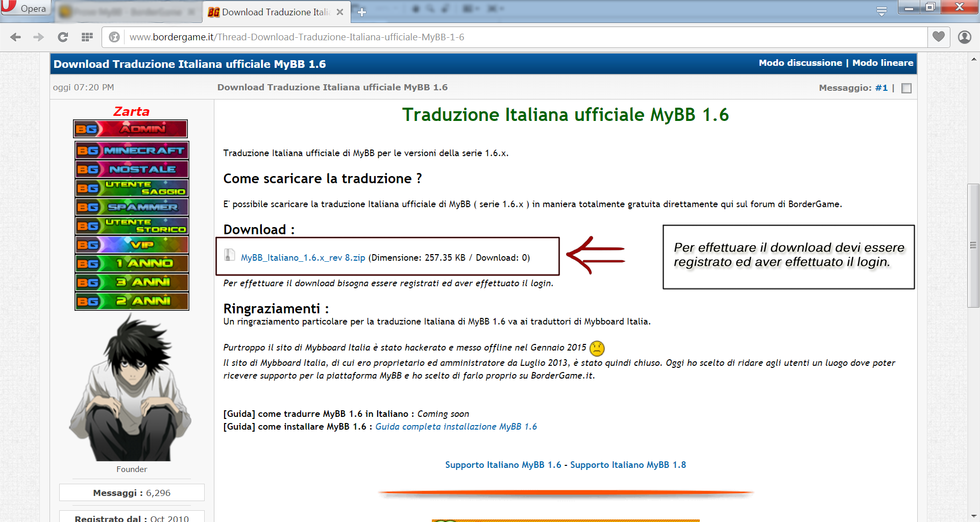Viewport: 980px width, 522px height.
Task: Click the zip attachment file icon
Action: point(230,255)
